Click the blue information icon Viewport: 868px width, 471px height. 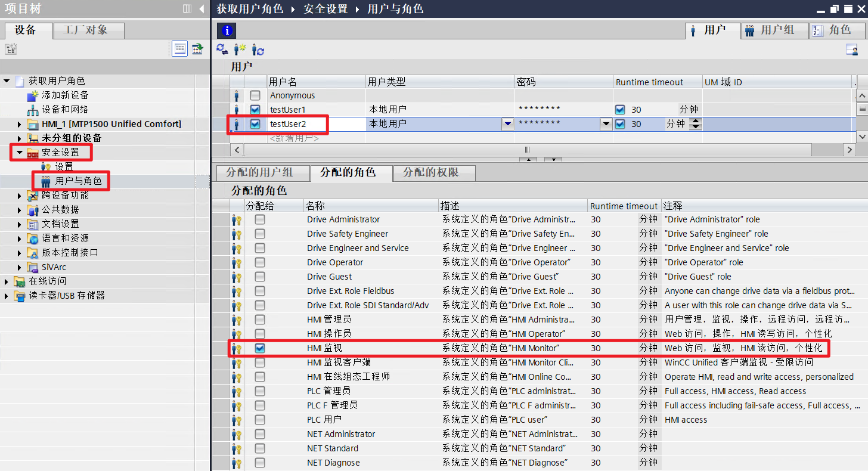tap(227, 30)
